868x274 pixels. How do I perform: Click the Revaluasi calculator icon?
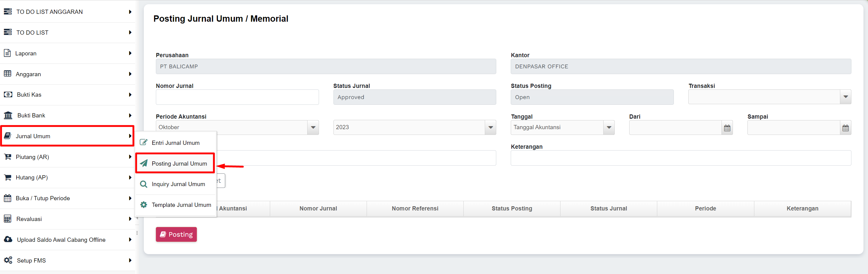(x=8, y=219)
